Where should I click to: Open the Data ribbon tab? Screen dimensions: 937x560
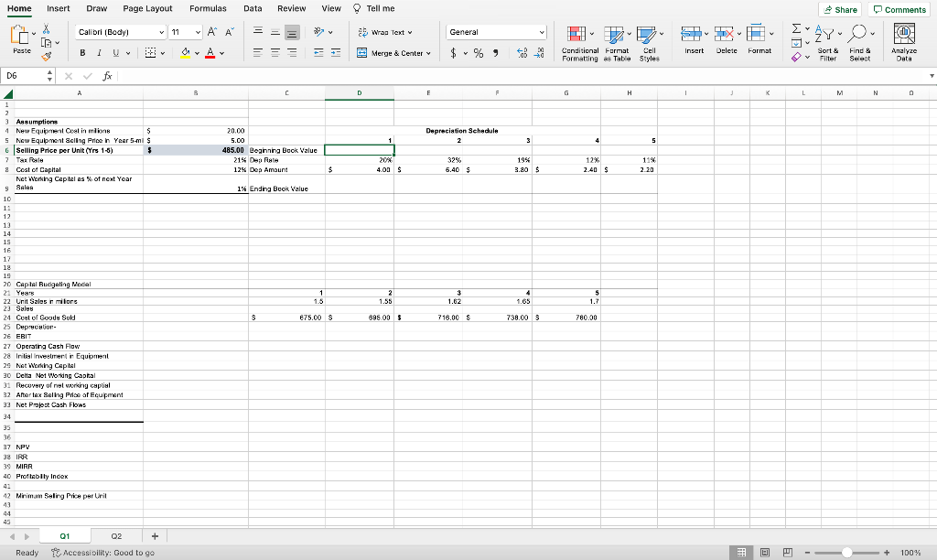tap(253, 8)
